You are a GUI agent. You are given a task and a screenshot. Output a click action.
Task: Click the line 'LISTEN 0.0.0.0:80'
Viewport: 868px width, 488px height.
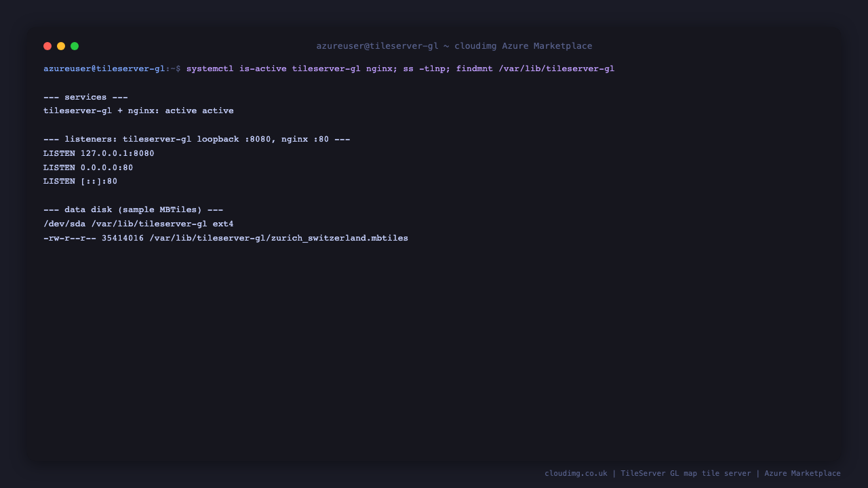click(88, 167)
